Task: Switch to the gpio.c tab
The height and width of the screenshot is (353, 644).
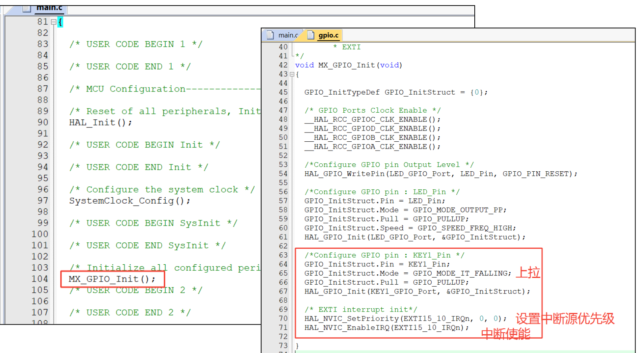Action: point(323,35)
